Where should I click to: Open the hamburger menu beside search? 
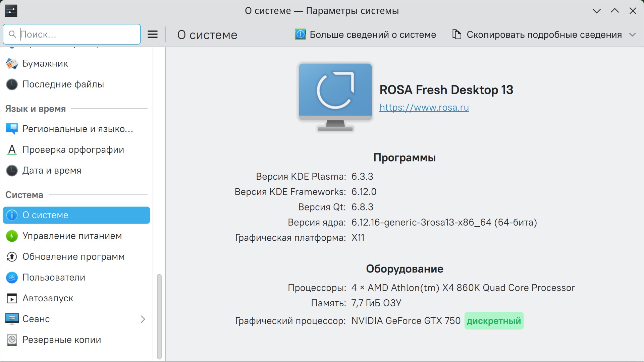tap(153, 34)
